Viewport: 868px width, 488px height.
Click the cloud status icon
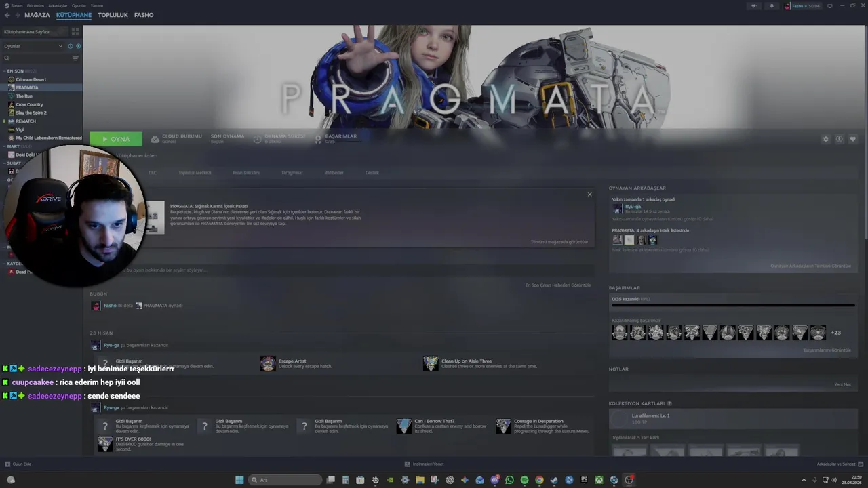tap(155, 139)
